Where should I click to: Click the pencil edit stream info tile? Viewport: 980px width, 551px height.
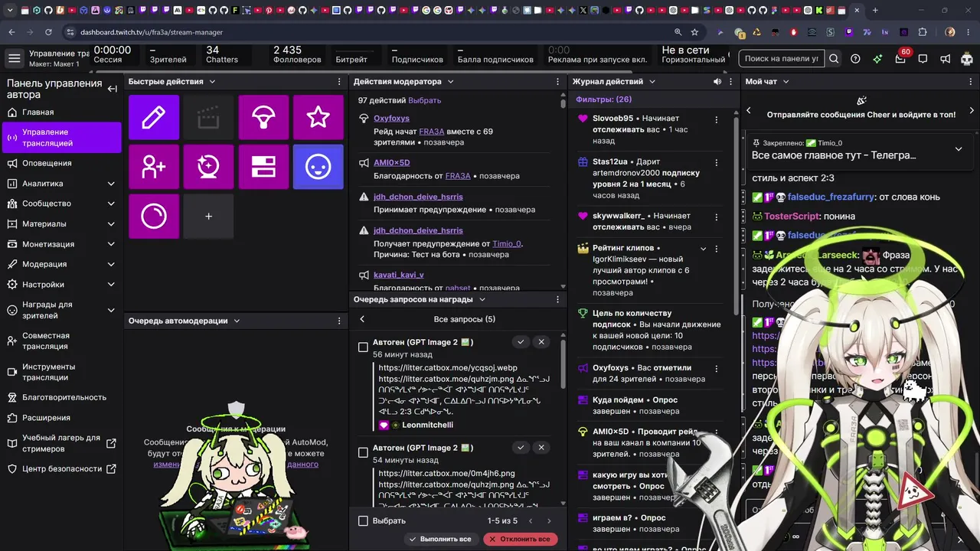click(154, 117)
